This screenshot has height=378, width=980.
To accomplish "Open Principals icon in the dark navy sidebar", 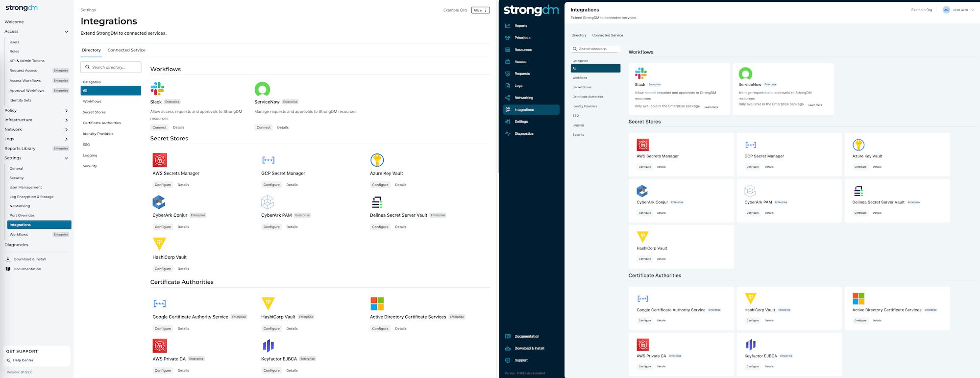I will click(508, 38).
